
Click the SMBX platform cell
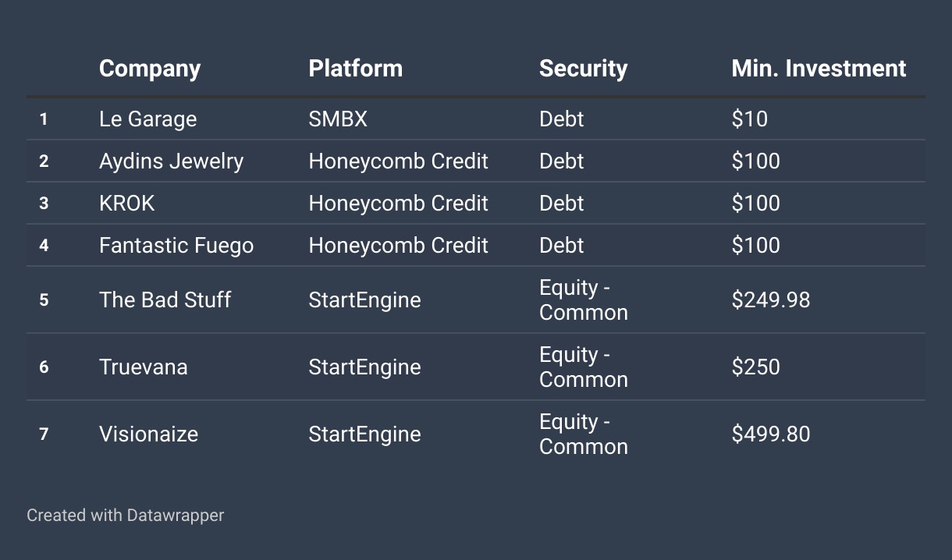338,119
